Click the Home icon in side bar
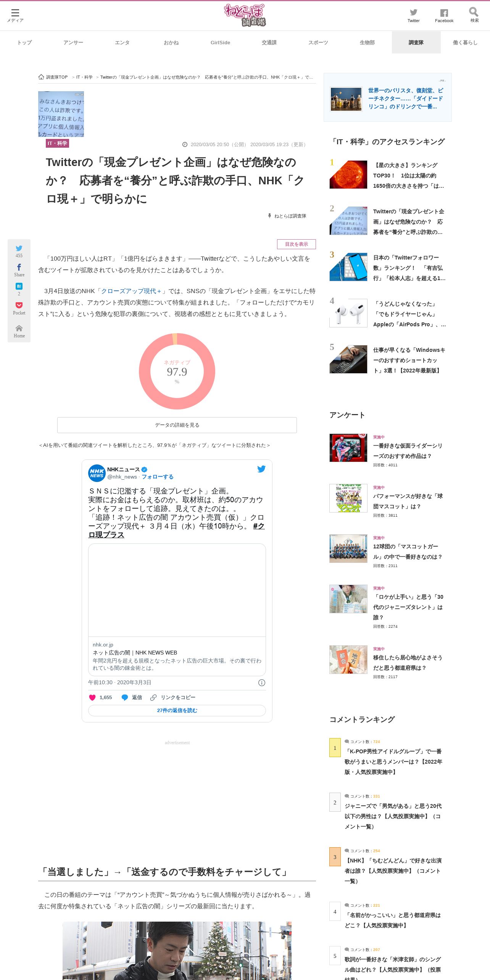This screenshot has width=490, height=980. pyautogui.click(x=19, y=328)
